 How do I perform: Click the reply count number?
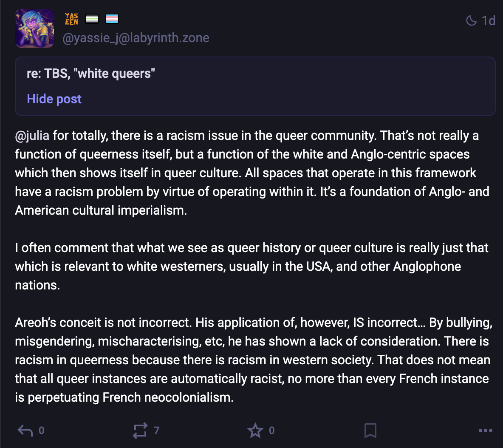click(41, 431)
